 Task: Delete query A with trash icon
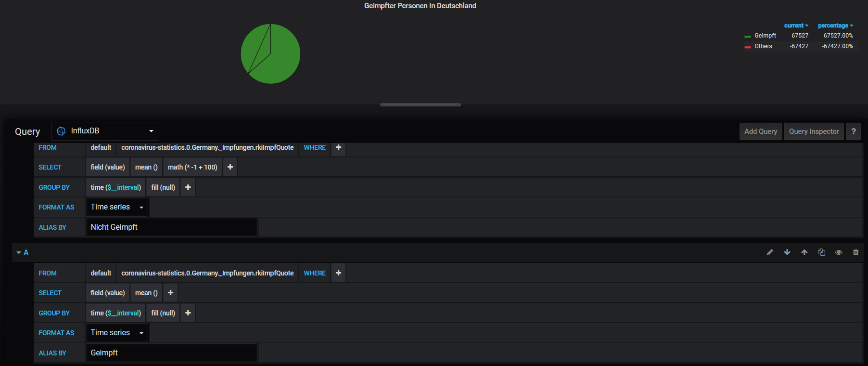tap(856, 252)
